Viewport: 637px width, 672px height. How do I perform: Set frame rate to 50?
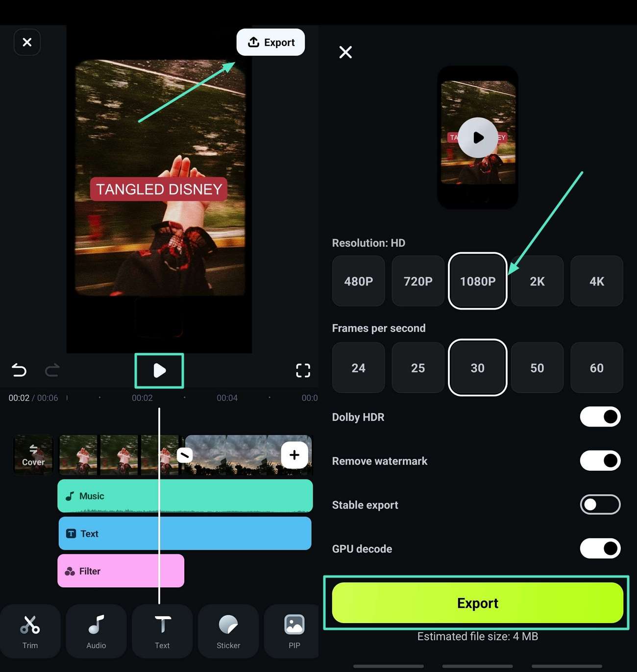[x=537, y=368]
